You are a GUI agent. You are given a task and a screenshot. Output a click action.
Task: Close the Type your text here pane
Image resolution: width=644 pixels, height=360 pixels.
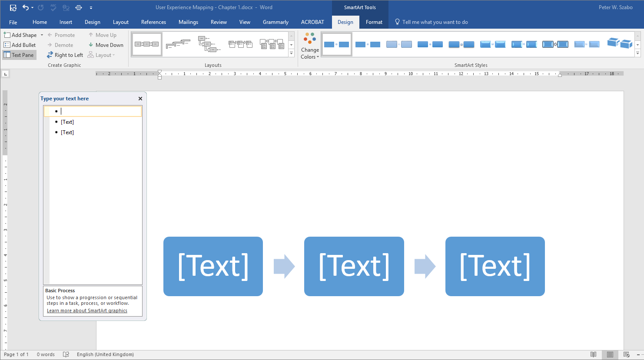point(140,99)
